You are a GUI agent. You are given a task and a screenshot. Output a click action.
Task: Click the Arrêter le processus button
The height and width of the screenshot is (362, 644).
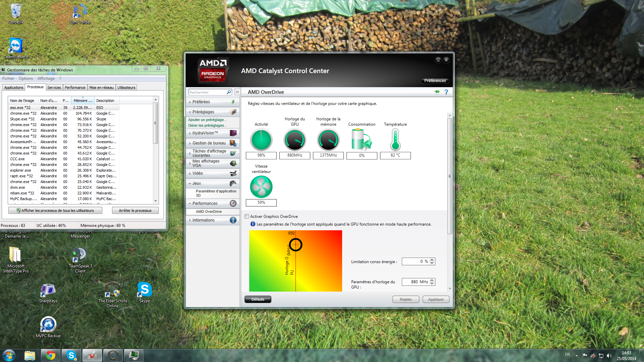coord(135,210)
